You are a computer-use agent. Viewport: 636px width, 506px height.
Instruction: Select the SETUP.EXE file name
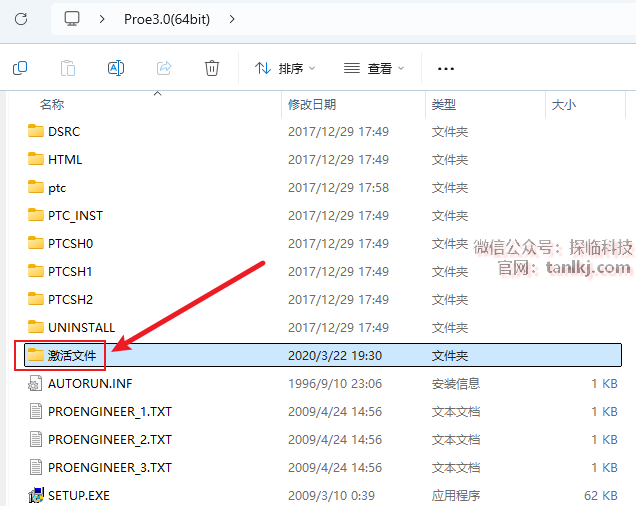click(79, 495)
